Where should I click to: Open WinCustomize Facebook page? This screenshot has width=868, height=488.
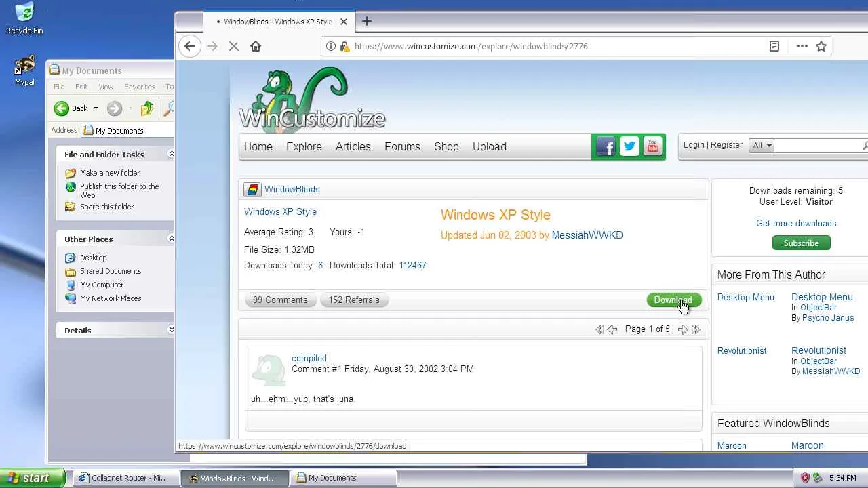click(606, 146)
